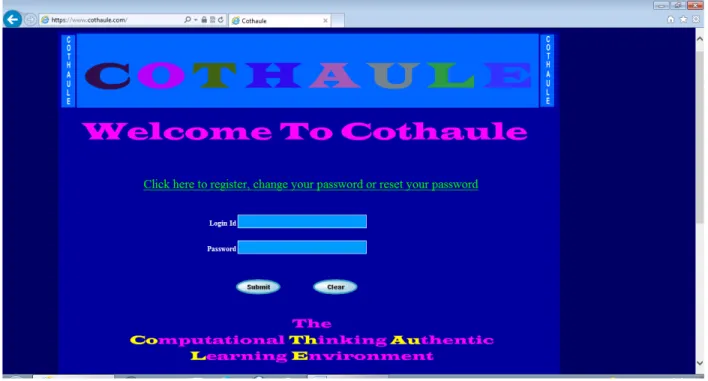Click the browser Back arrow button
Viewport: 708px width, 381px height.
click(12, 19)
